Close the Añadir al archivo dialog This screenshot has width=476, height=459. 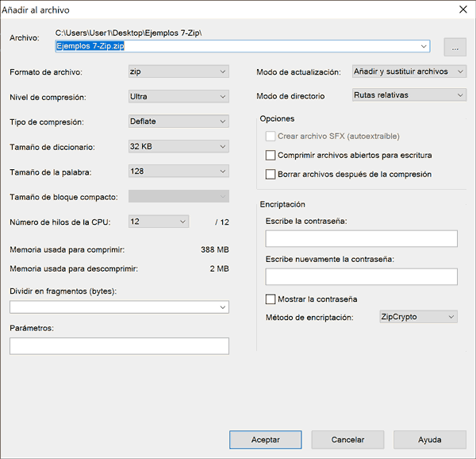(463, 10)
